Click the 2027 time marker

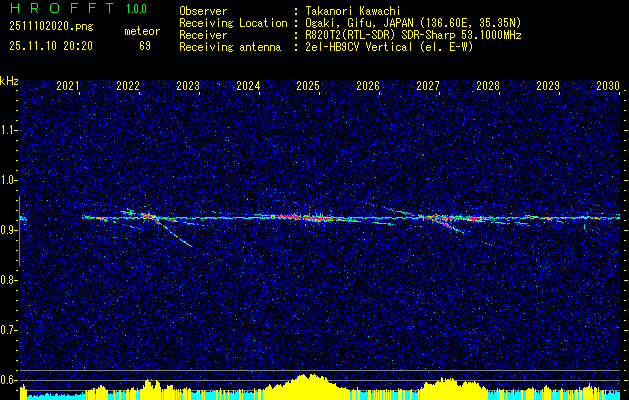click(x=428, y=86)
